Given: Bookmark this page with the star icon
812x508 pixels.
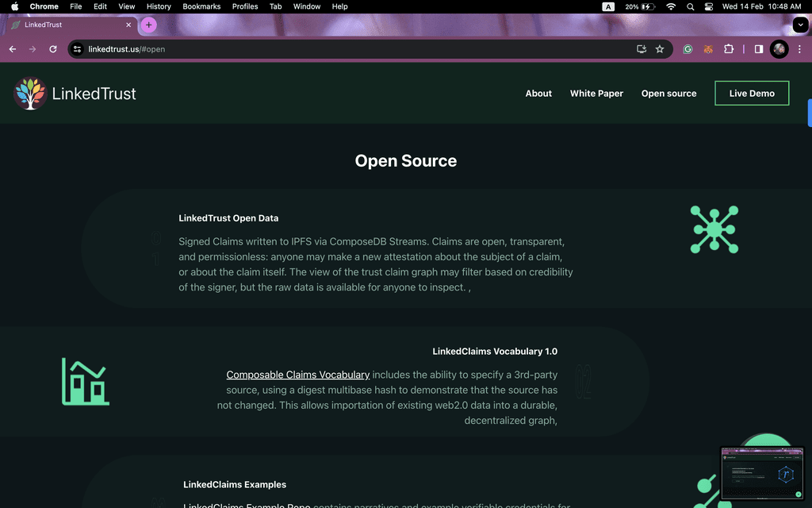Looking at the screenshot, I should tap(660, 49).
